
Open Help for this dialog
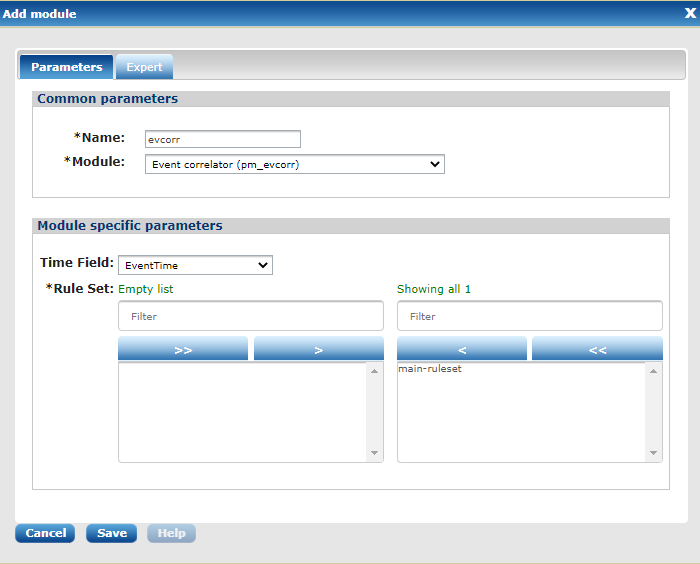pyautogui.click(x=171, y=533)
